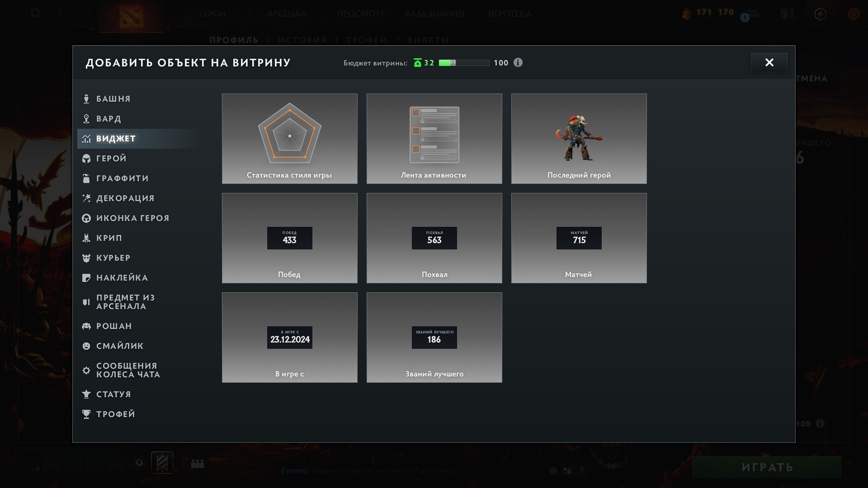The width and height of the screenshot is (868, 488).
Task: Choose the Лента активности widget
Action: click(434, 139)
